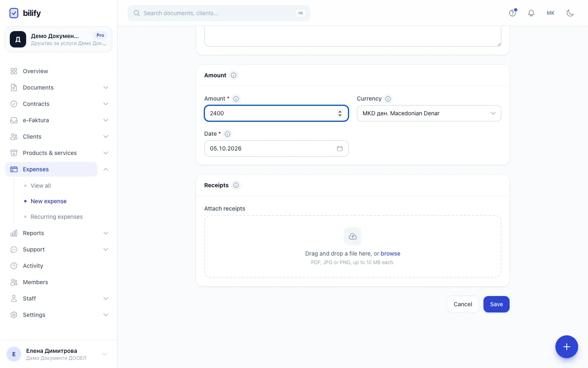The width and height of the screenshot is (588, 368).
Task: Expand the Documents chevron
Action: (106, 88)
